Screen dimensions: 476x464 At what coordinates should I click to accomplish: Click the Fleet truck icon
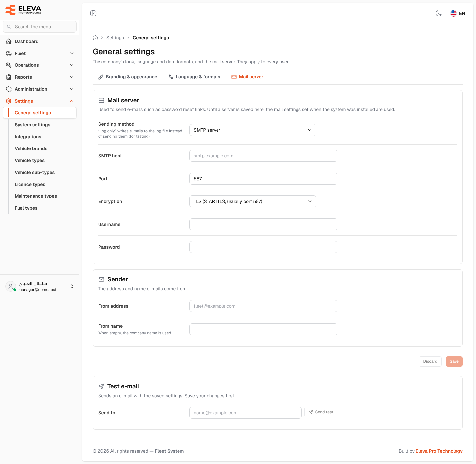coord(9,53)
